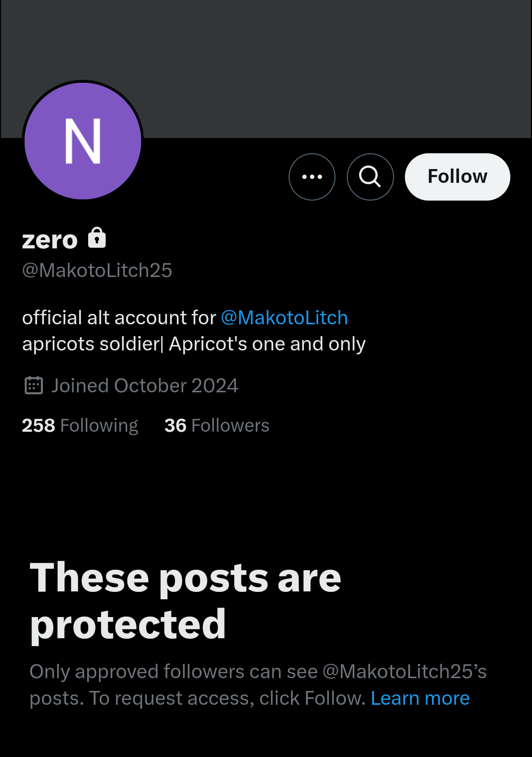Follow the zero account

click(458, 177)
